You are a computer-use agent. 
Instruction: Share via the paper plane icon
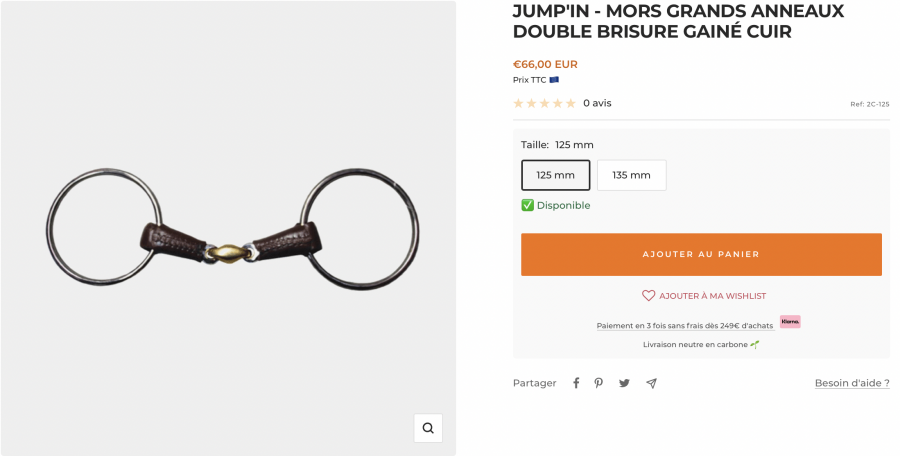tap(651, 383)
